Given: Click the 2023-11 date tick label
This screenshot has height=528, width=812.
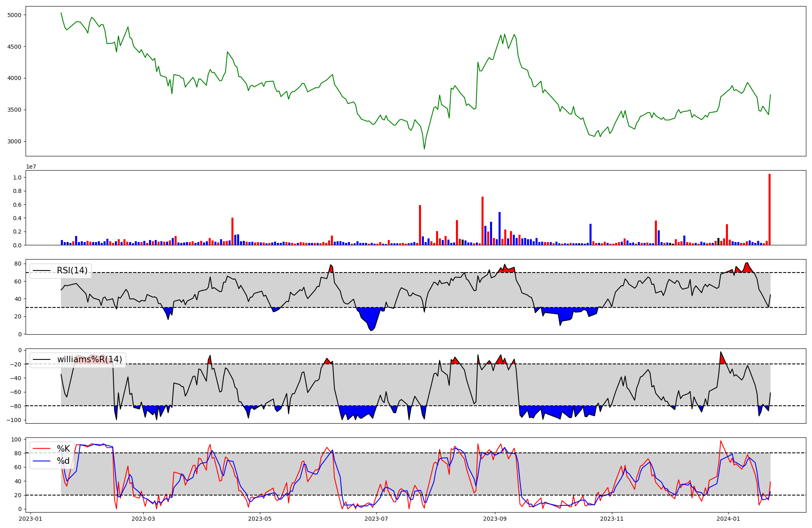Looking at the screenshot, I should tap(611, 519).
